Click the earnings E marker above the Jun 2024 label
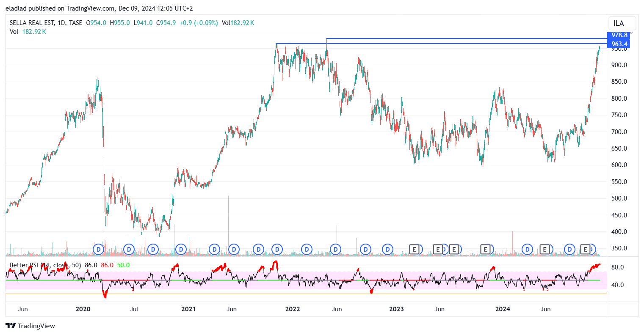 (x=545, y=249)
